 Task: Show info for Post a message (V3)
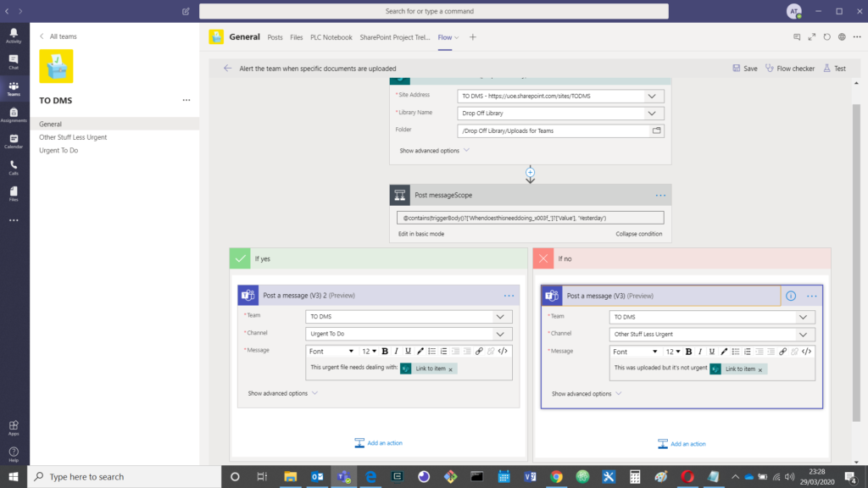coord(791,296)
